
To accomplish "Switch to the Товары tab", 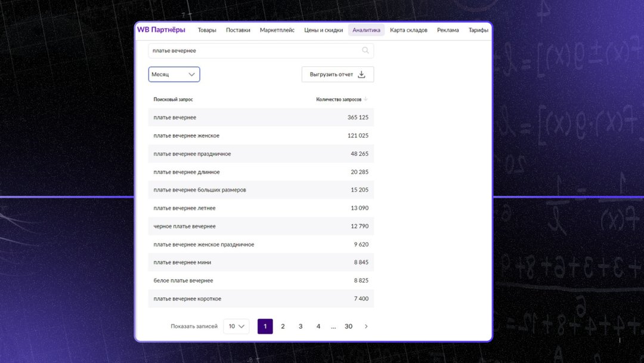I will 207,30.
